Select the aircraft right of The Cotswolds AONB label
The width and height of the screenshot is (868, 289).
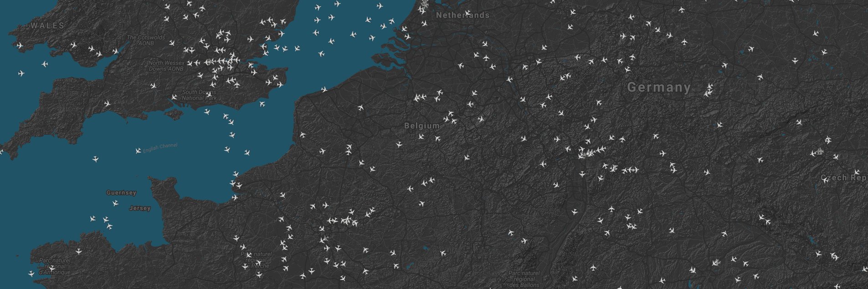[x=172, y=43]
